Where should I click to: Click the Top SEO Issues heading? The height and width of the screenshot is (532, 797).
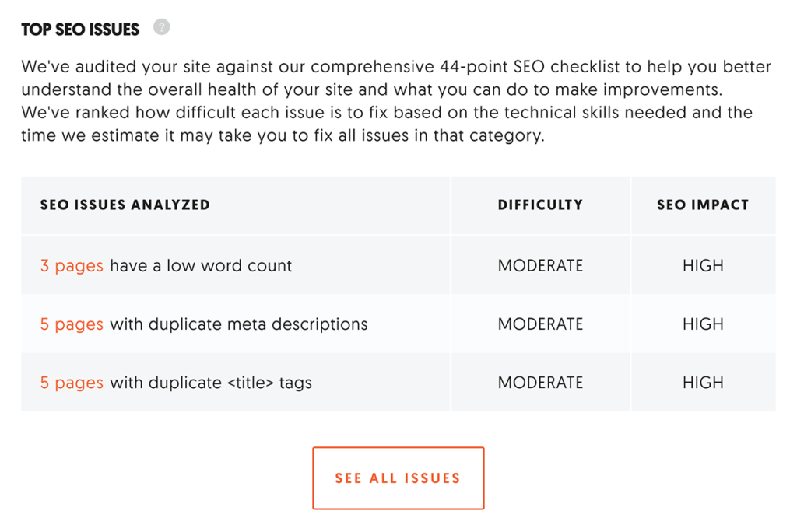click(80, 30)
